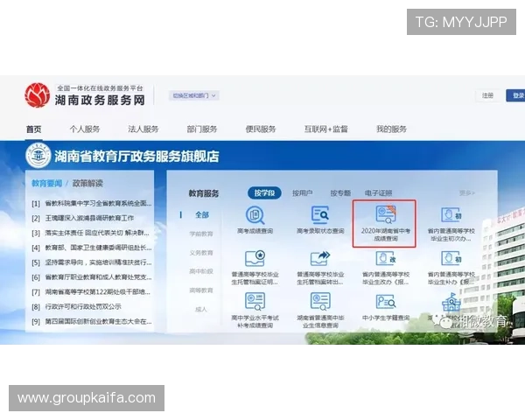The height and width of the screenshot is (420, 525).
Task: Click the 湖南省教育厅政务服务旗舰店 banner title
Action: pos(136,157)
